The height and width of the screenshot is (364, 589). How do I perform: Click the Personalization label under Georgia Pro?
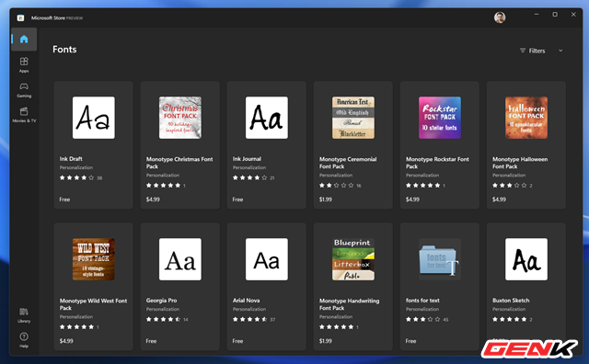pyautogui.click(x=163, y=309)
